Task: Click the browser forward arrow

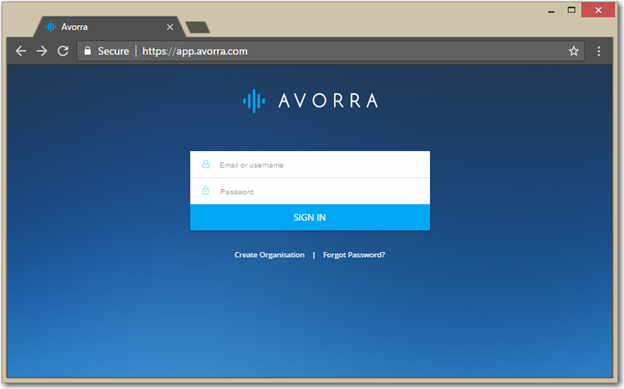Action: [42, 51]
